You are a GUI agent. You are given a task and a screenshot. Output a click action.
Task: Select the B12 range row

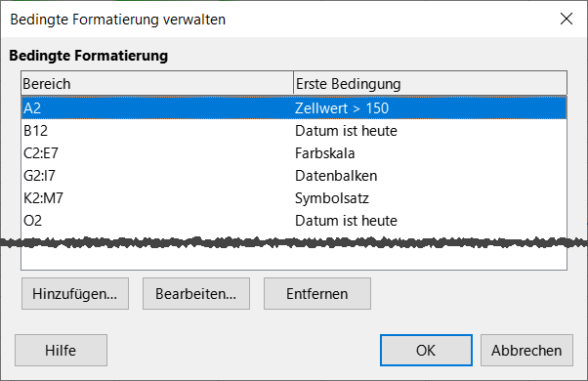point(294,131)
